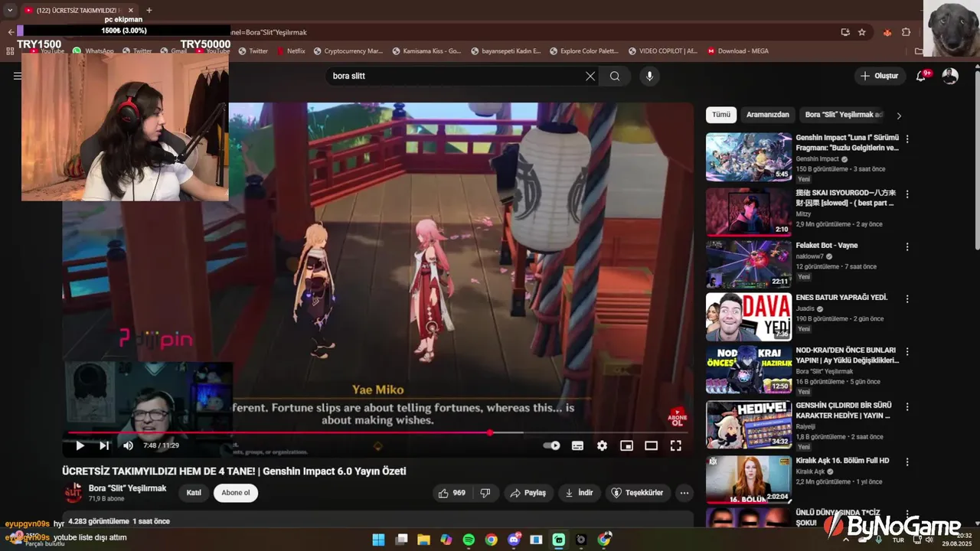Screen dimensions: 980x551
Task: Select the Bora "Slit" Yeşilırmak filter chip
Action: [844, 115]
